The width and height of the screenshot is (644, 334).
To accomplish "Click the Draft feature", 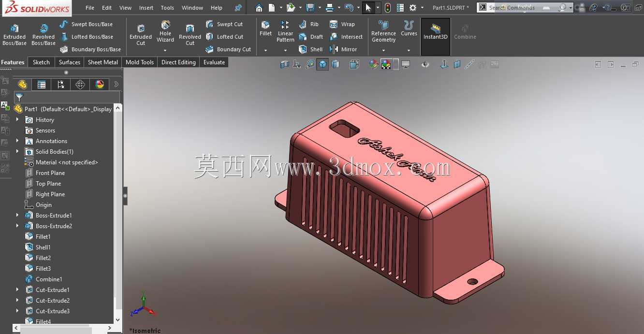I will tap(311, 37).
